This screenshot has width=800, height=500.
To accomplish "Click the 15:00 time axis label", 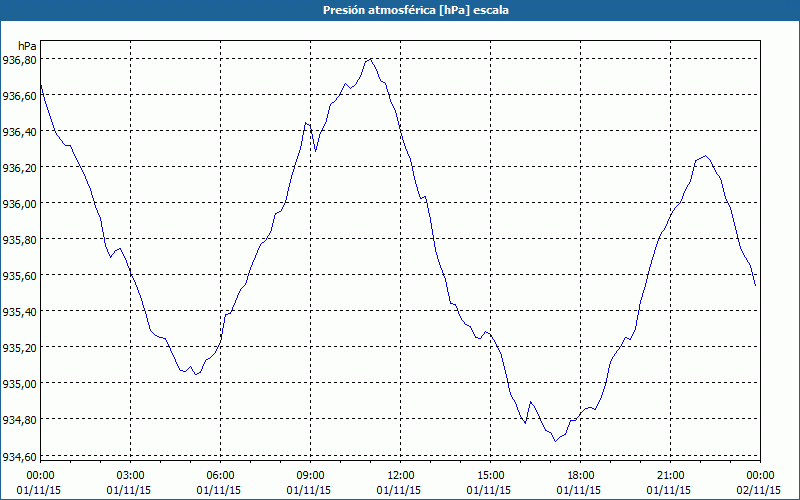I will pos(490,476).
